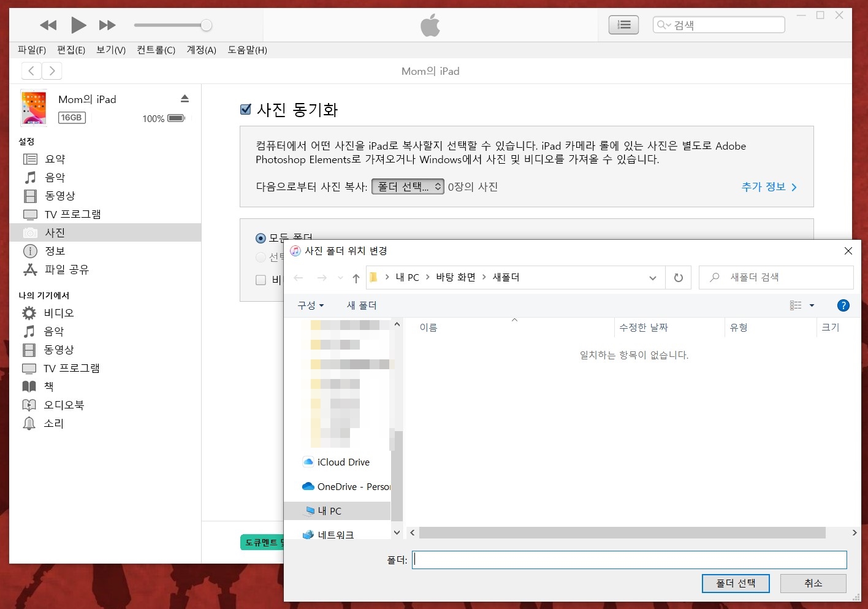Click the play button in iTunes
868x609 pixels.
(78, 25)
